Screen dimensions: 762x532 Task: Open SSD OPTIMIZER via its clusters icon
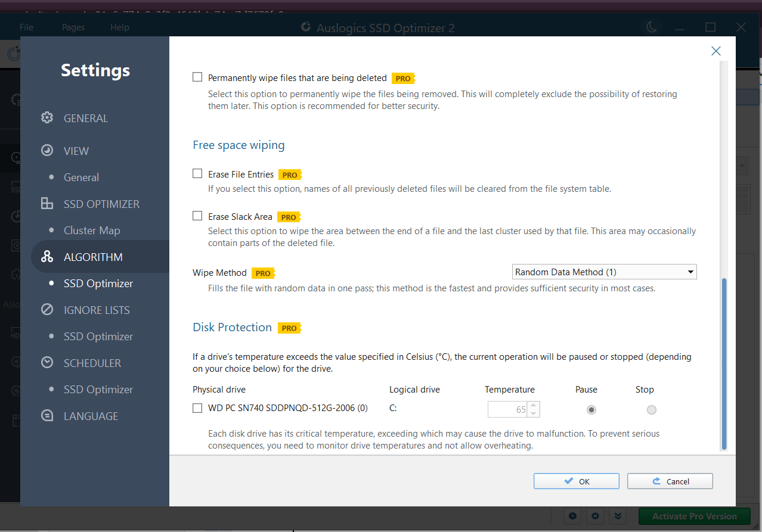click(47, 203)
